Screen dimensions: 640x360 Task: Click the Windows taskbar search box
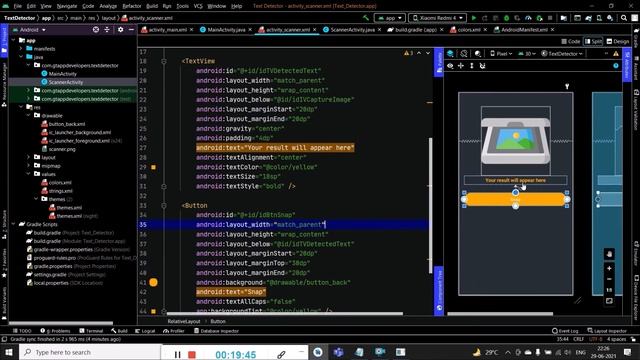click(x=90, y=352)
